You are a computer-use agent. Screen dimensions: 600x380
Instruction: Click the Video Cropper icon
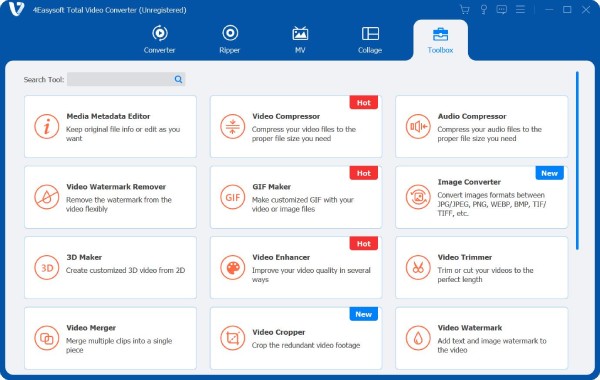pyautogui.click(x=233, y=338)
